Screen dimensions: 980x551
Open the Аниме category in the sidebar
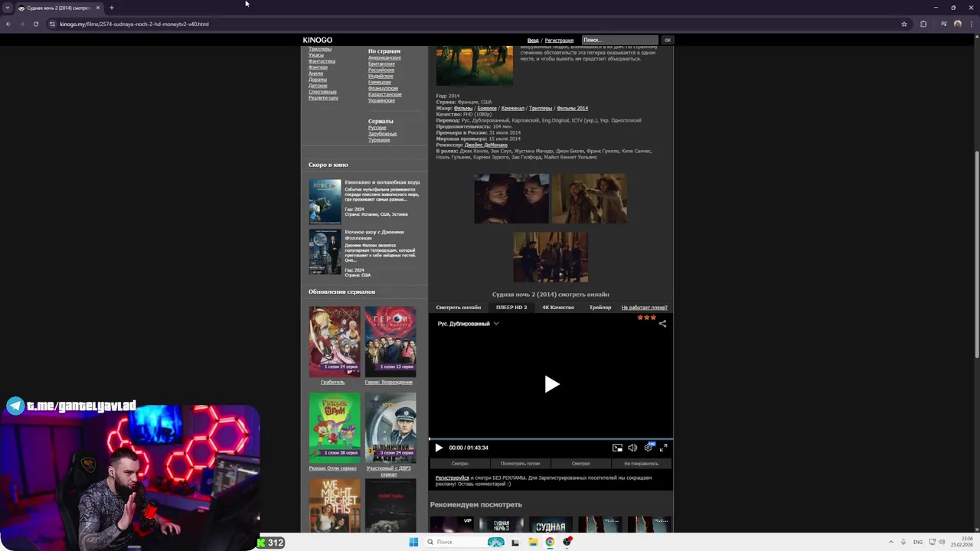[315, 73]
